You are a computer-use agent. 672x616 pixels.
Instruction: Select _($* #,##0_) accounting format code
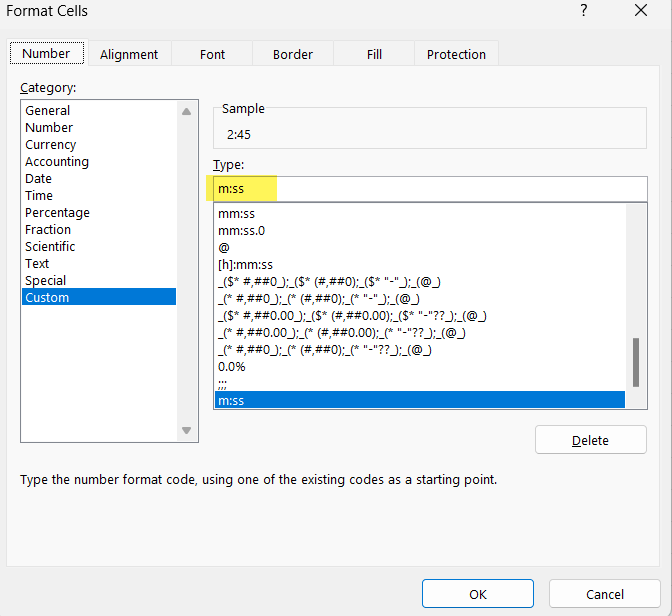click(420, 282)
